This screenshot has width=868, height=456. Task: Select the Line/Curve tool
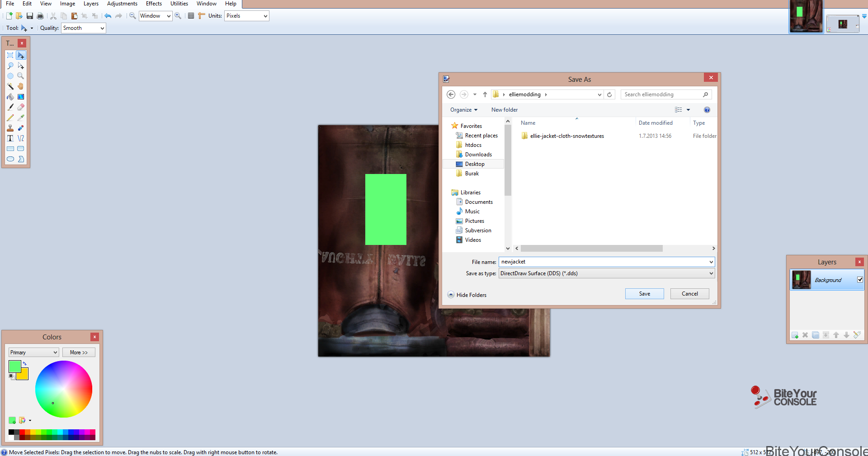[x=21, y=138]
